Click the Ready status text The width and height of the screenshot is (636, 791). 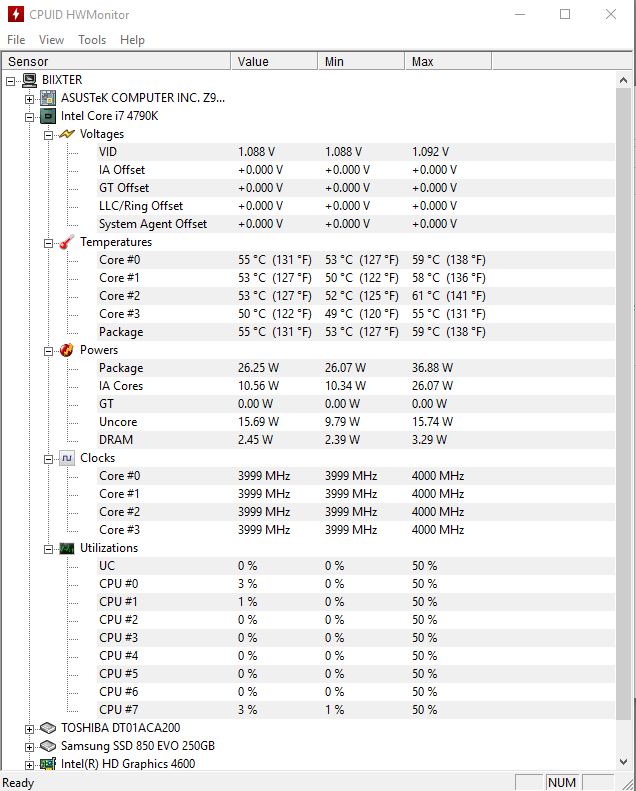click(x=18, y=783)
